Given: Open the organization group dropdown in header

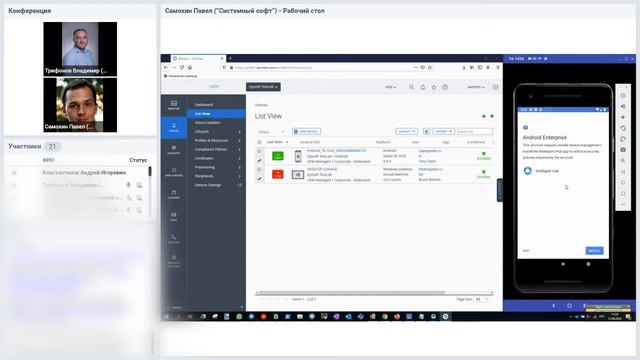Looking at the screenshot, I should click(x=263, y=87).
